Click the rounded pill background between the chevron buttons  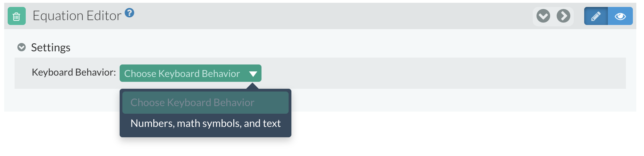click(553, 16)
